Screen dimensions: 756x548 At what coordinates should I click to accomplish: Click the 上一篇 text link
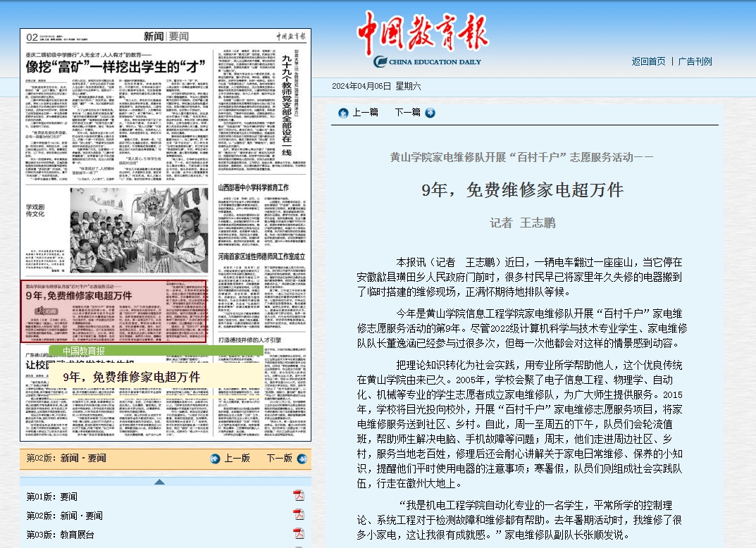366,113
